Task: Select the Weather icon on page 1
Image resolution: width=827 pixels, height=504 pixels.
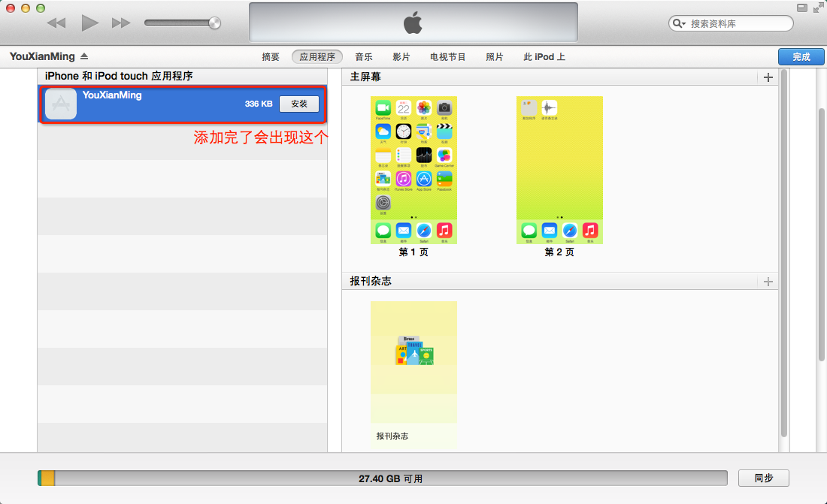Action: pos(383,131)
